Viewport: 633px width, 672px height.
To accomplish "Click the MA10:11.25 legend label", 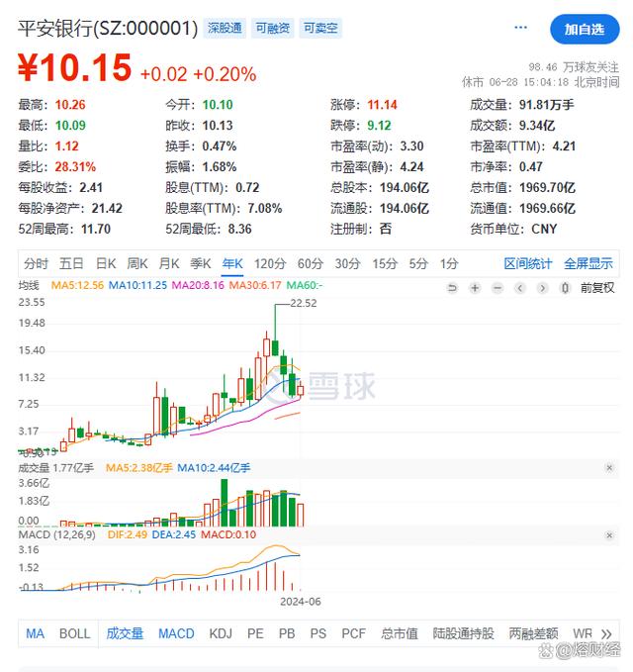I will click(x=137, y=285).
